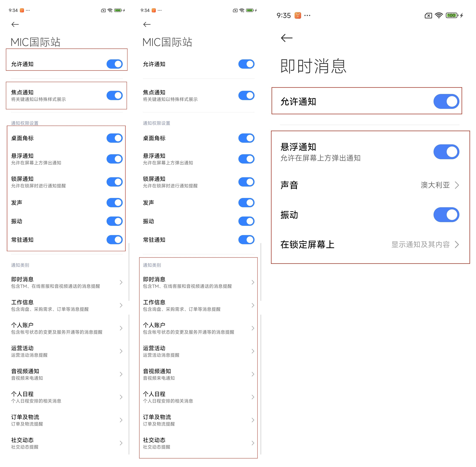Tap three-dots overflow icon in right status bar
The image size is (476, 467).
[x=307, y=15]
